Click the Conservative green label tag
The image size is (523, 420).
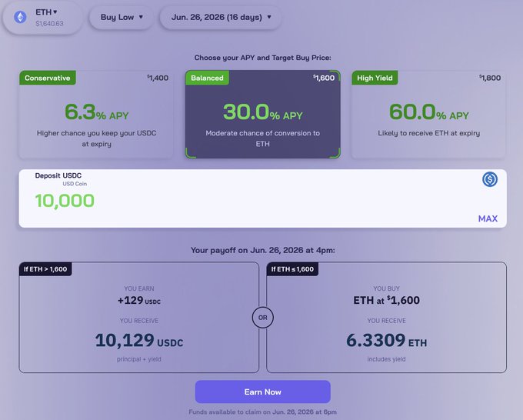coord(48,78)
